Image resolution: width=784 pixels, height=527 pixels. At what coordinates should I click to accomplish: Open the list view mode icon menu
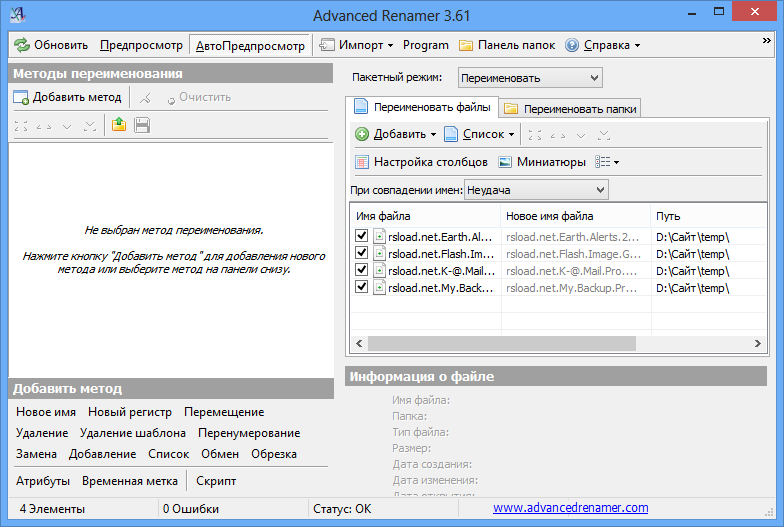tap(607, 162)
